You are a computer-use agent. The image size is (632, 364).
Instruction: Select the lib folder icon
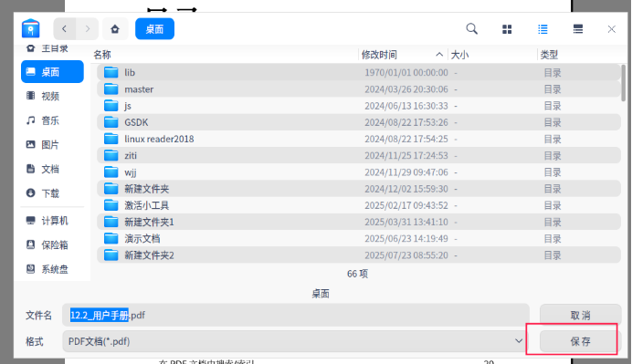pos(111,72)
